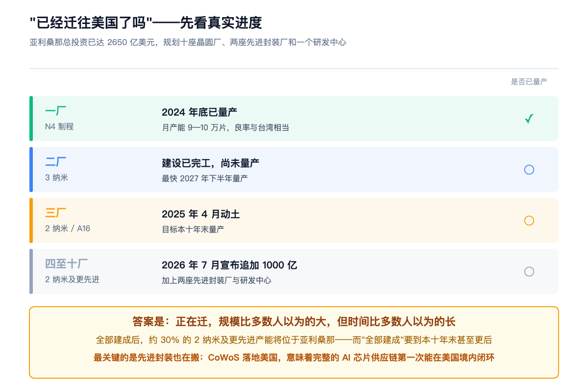Viewport: 588px width, 388px height.
Task: Click the 二厂 heading
Action: 56,162
